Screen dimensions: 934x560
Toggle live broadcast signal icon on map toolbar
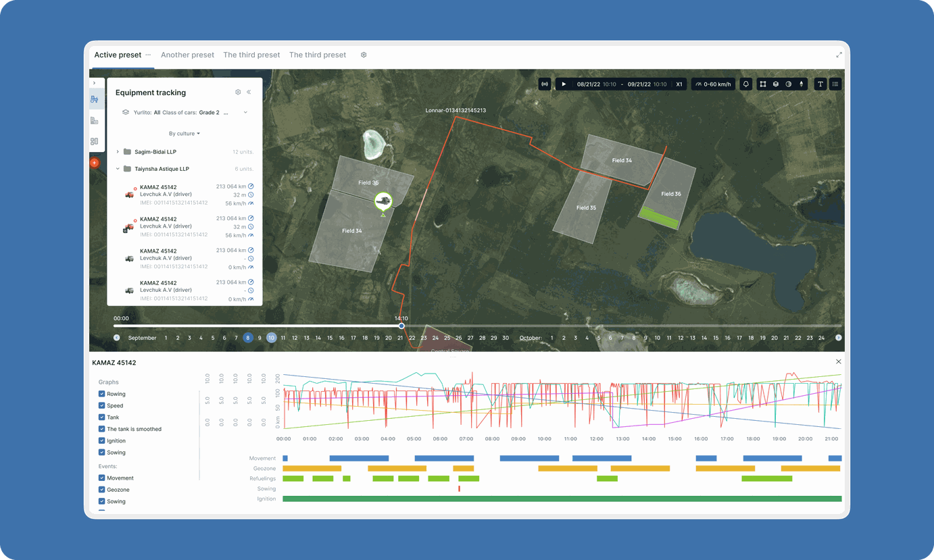[x=545, y=84]
